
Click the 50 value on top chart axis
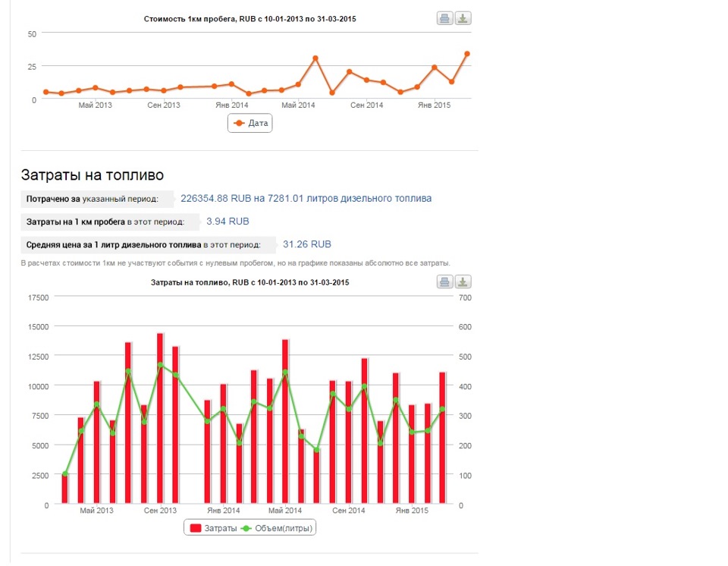(x=32, y=34)
